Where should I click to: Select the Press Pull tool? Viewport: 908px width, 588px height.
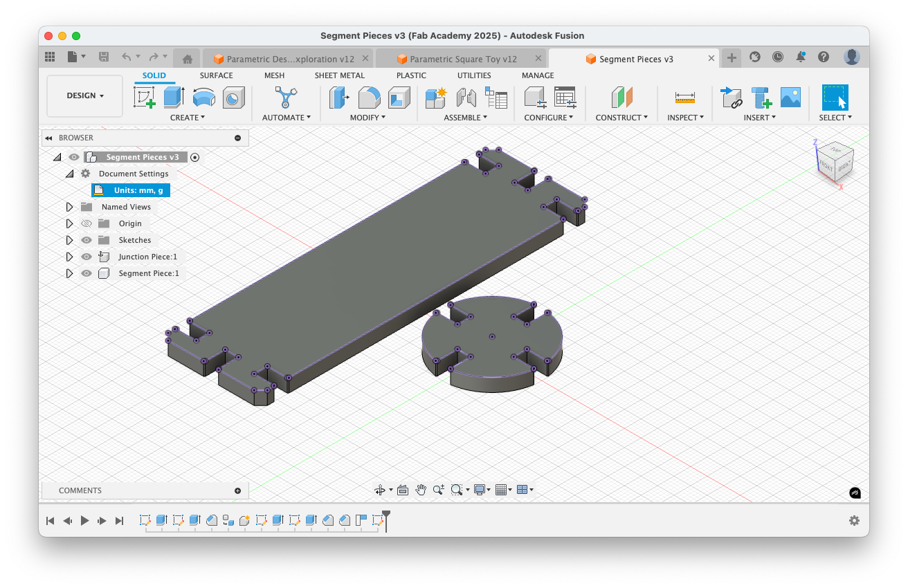pos(339,98)
